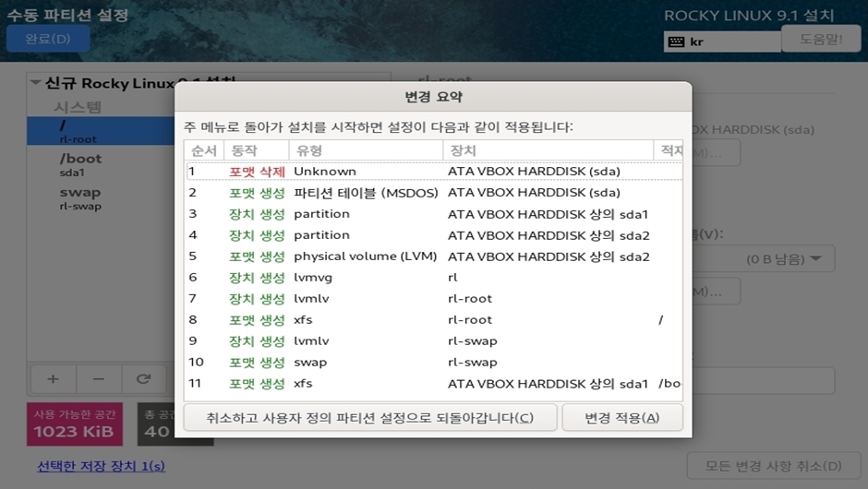Click the kr keyboard layout indicator
The height and width of the screenshot is (489, 868).
click(722, 42)
